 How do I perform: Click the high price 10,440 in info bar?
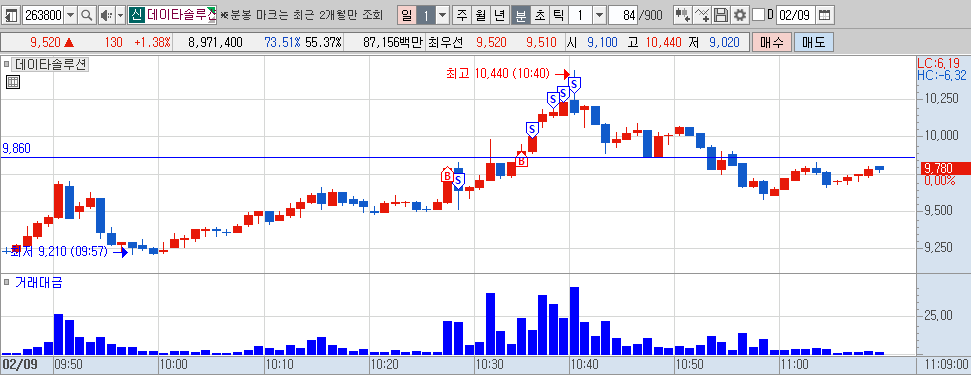pos(664,42)
